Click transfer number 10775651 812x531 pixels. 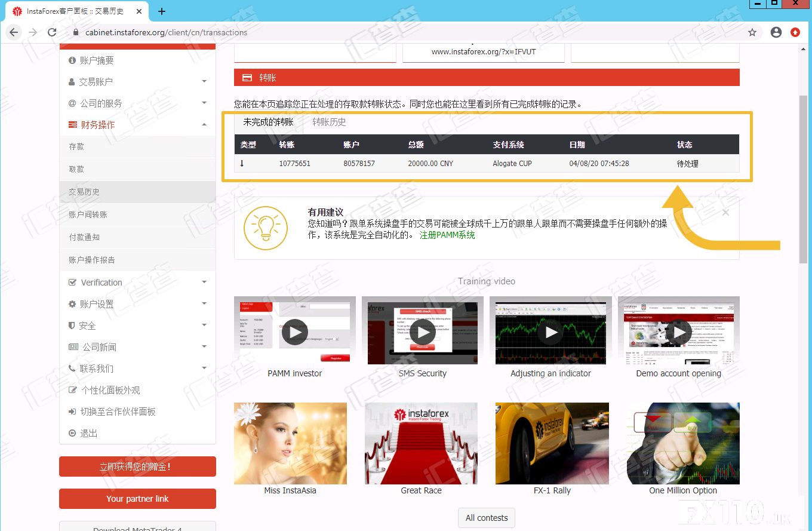click(295, 164)
